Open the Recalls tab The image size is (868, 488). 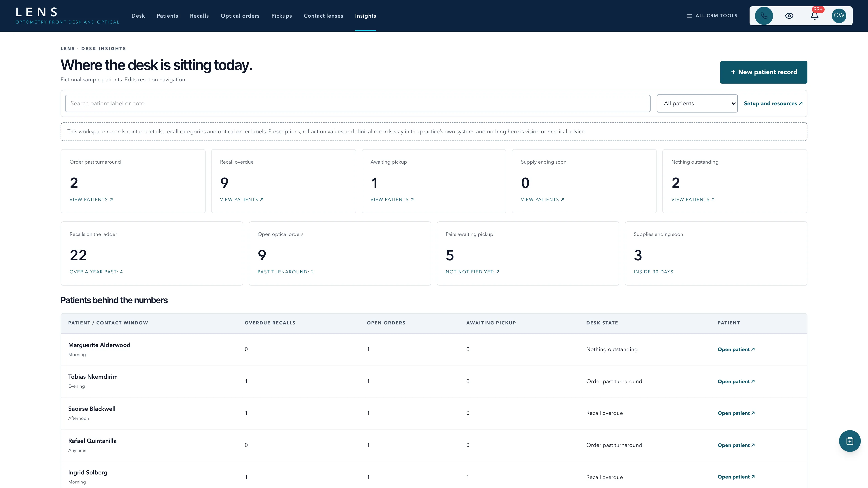(199, 16)
